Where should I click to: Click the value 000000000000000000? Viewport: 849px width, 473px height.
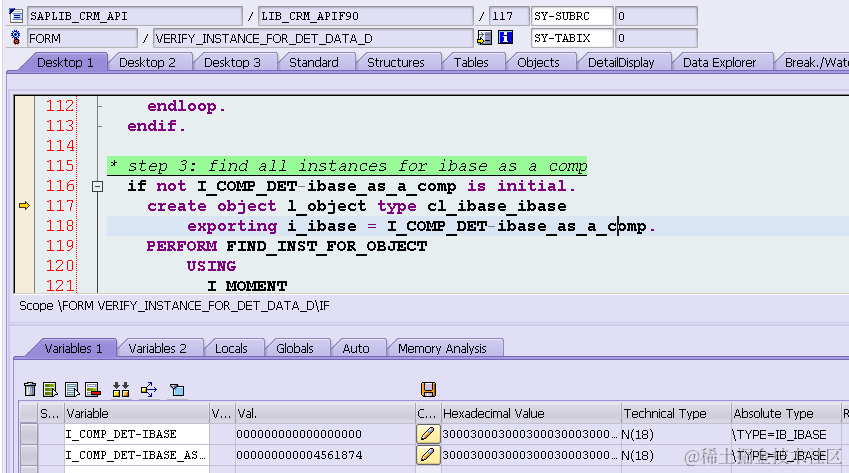pyautogui.click(x=299, y=434)
